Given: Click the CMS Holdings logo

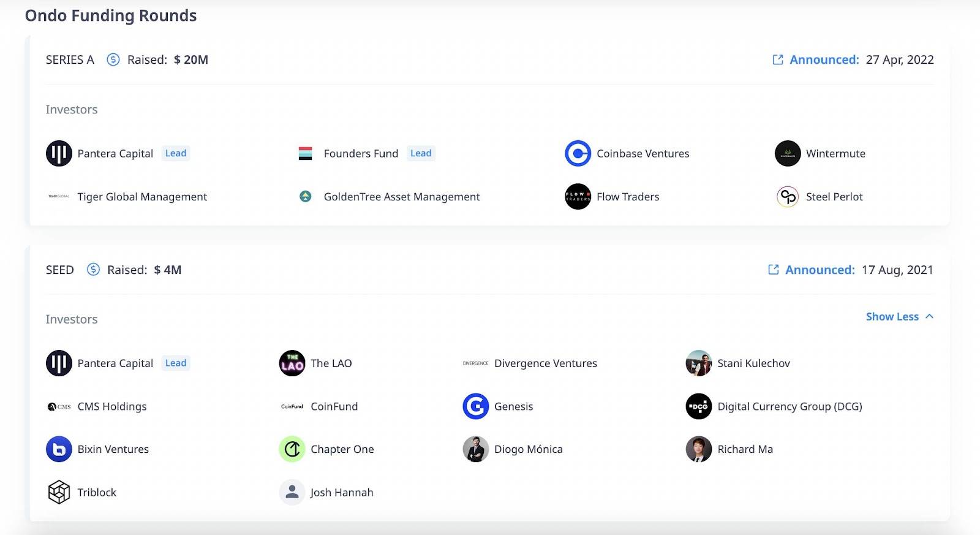Looking at the screenshot, I should [59, 406].
